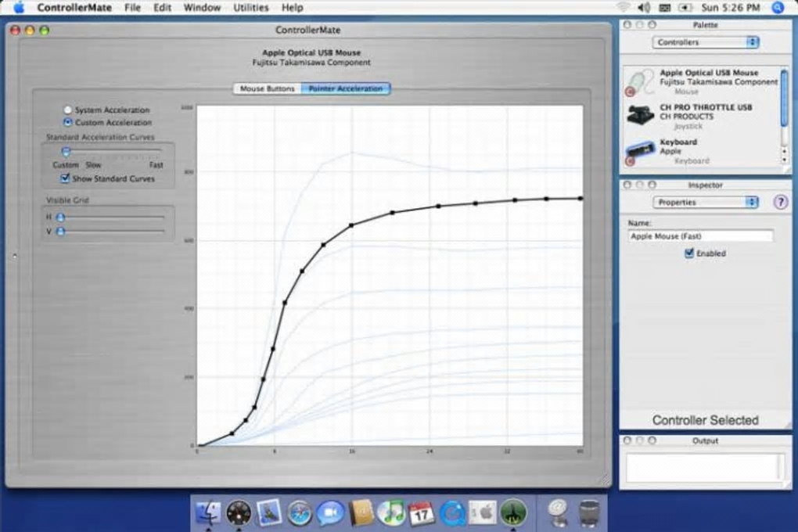Click the ControllerMate green Dock icon

[x=513, y=512]
